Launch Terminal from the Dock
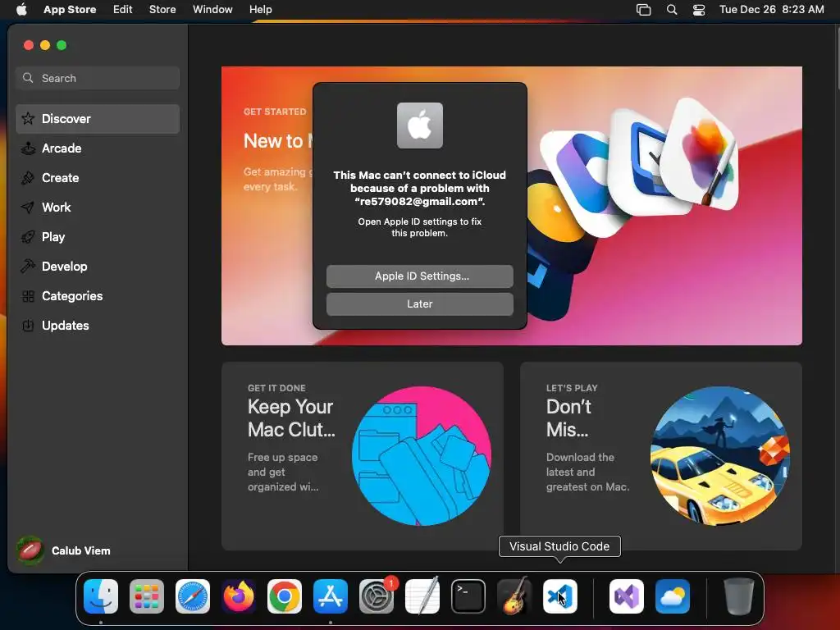Screen dimensions: 840x630 point(468,596)
